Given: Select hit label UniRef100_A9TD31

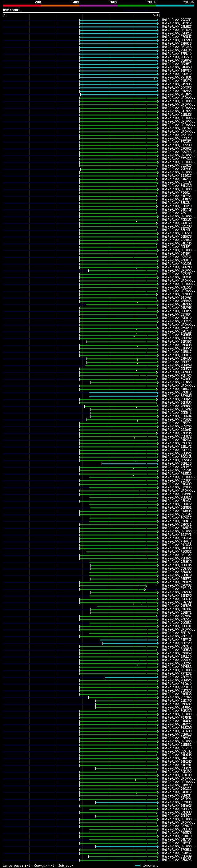Looking at the screenshot, I should click(177, 78).
